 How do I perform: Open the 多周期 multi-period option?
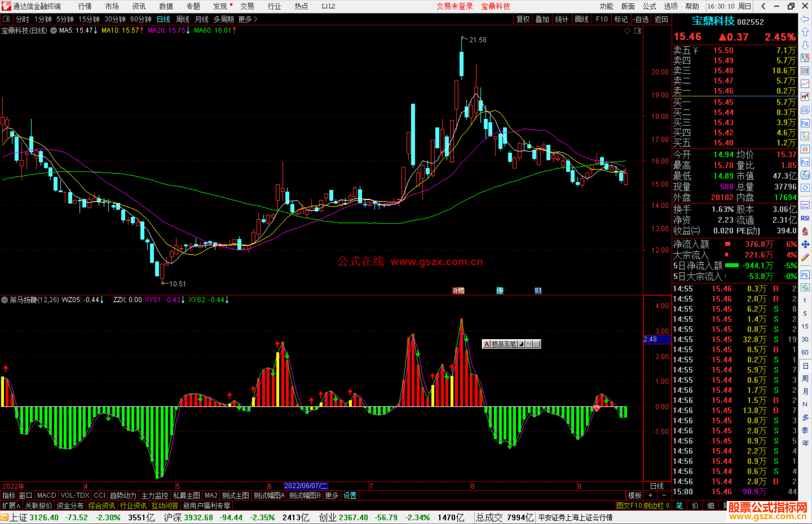click(x=224, y=19)
